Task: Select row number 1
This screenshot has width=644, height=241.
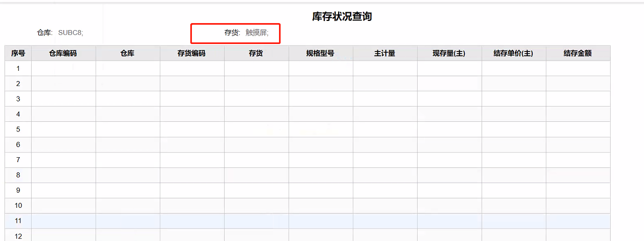Action: point(18,69)
